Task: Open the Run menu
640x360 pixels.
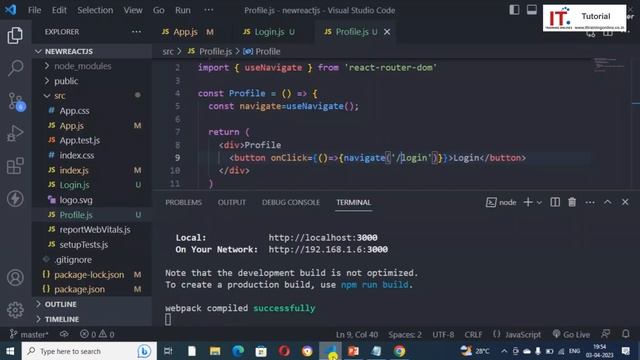Action: coord(183,10)
